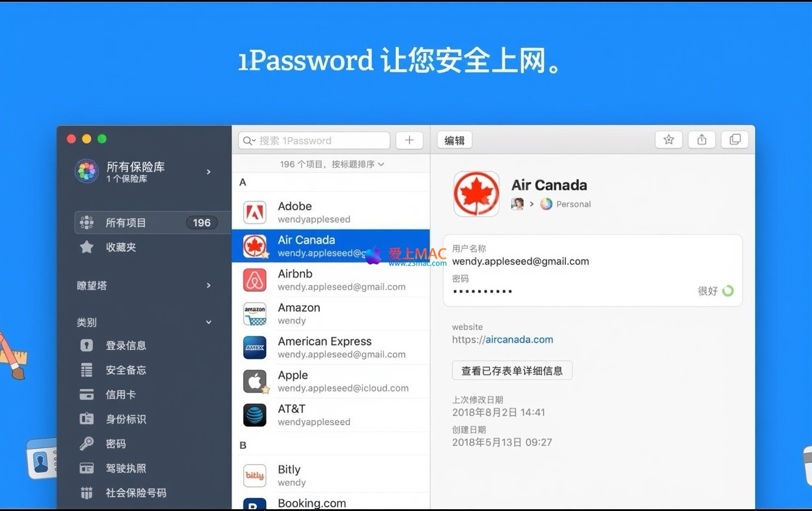812x511 pixels.
Task: Click the copy windows icon in toolbar
Action: coord(735,140)
